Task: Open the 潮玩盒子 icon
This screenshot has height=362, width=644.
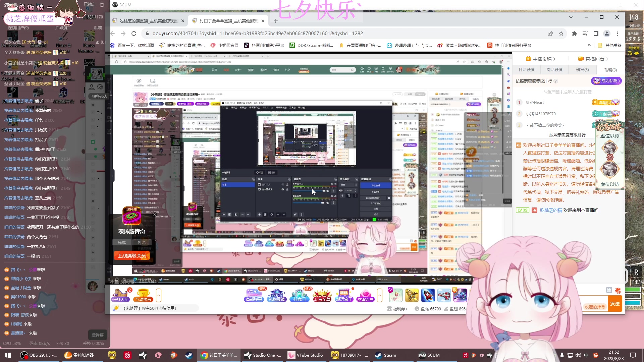Action: pos(344,295)
